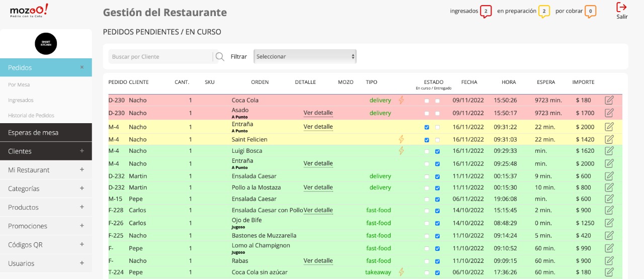Expand the Usuarios section
Image resolution: width=644 pixels, height=279 pixels.
point(82,263)
